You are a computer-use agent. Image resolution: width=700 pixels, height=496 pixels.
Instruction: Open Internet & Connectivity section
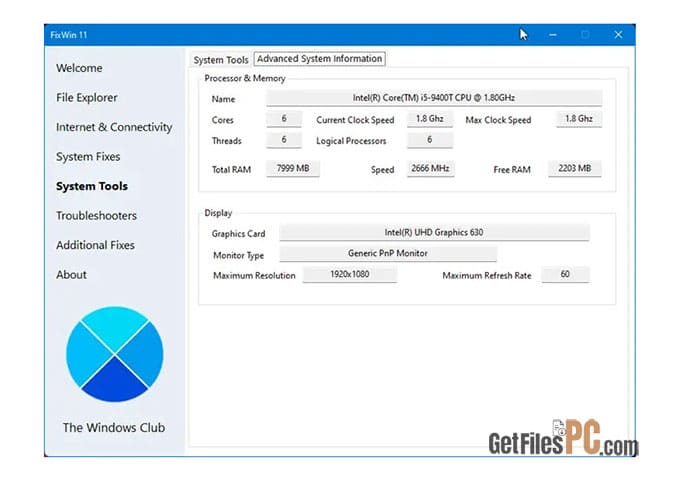[x=114, y=127]
